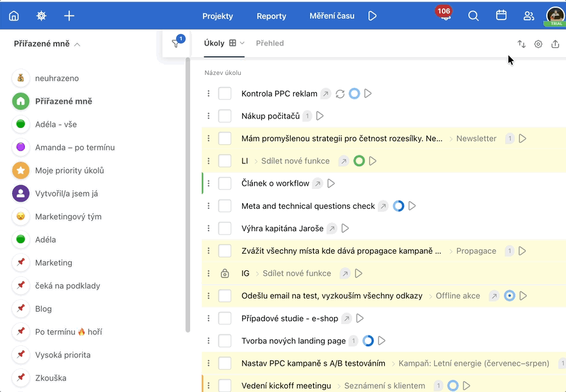
Task: Tick checkbox for Výhra kapitána Jaroše
Action: [x=225, y=229]
